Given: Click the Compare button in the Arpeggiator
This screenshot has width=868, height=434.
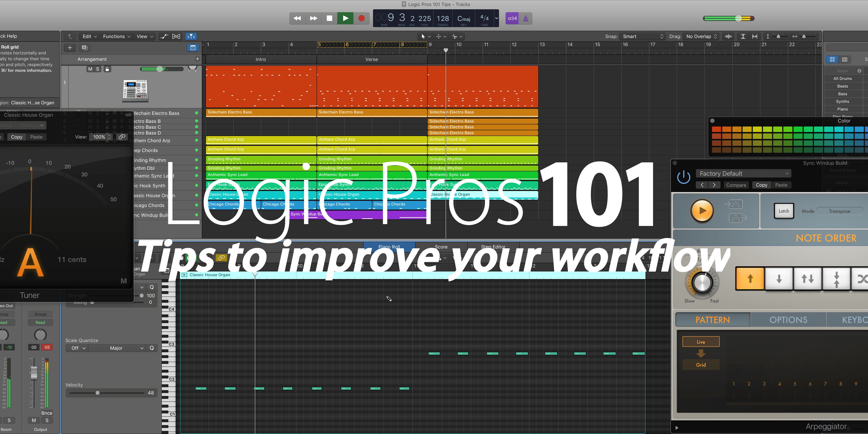Looking at the screenshot, I should tap(736, 185).
